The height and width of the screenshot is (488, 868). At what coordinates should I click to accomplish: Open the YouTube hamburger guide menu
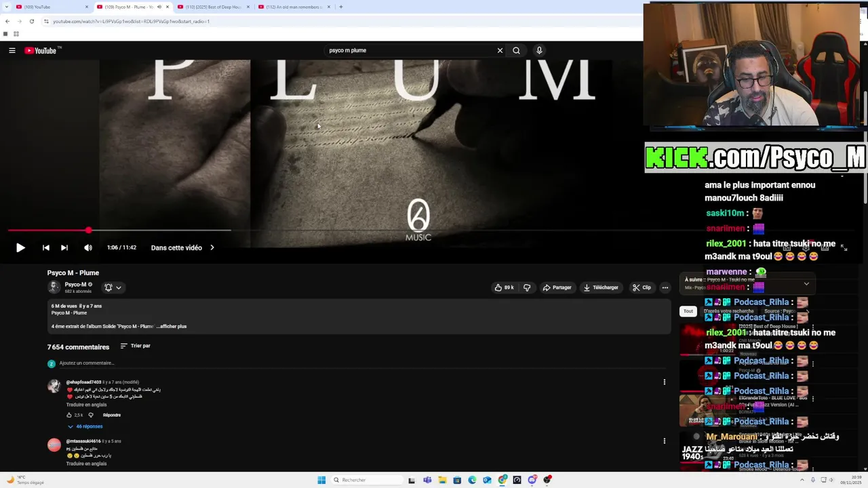tap(12, 50)
